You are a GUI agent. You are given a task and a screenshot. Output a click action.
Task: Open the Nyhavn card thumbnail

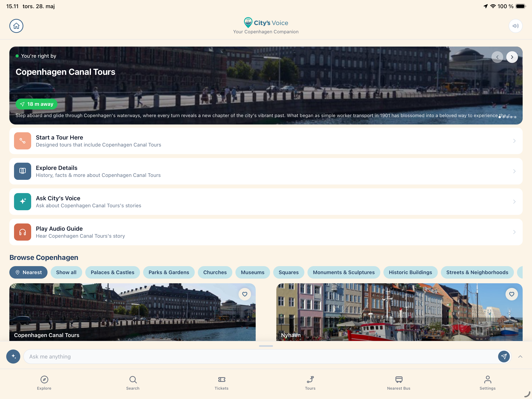399,312
